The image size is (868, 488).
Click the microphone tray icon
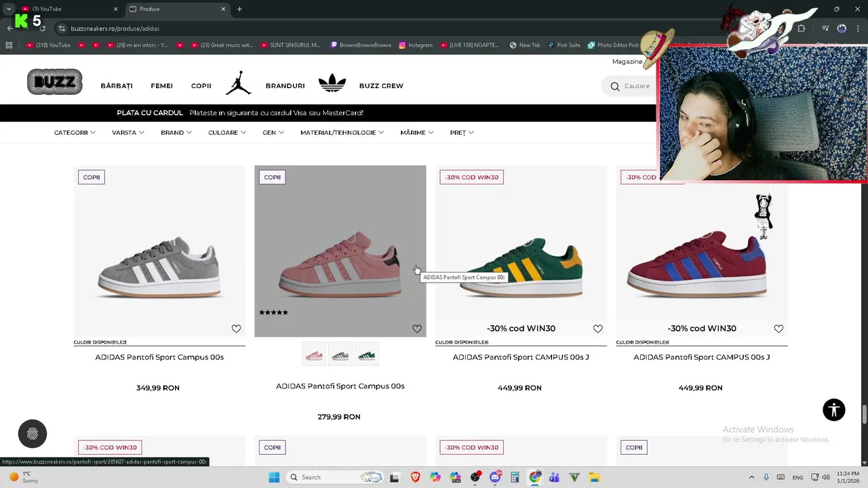(x=766, y=477)
